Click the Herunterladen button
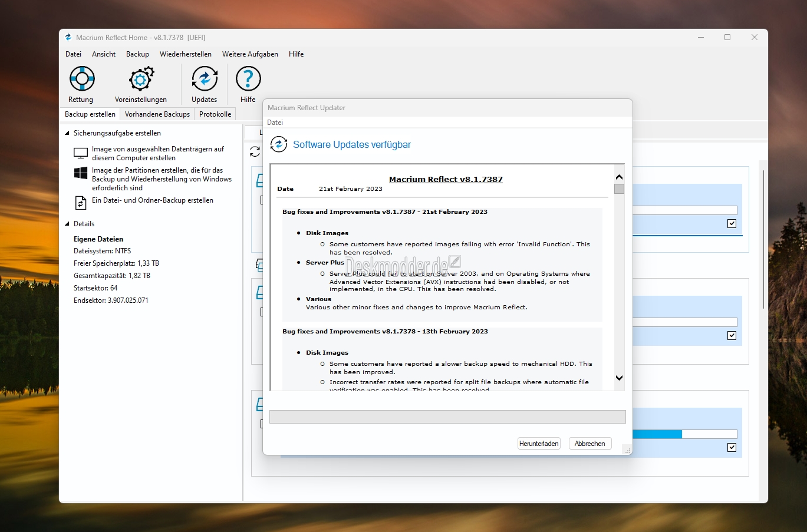Screen dimensions: 807x532 coord(539,444)
